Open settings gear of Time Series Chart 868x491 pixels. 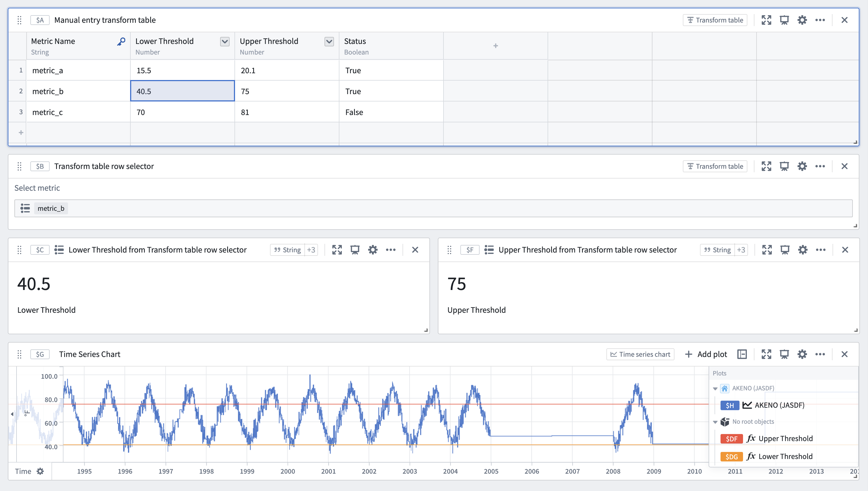[x=802, y=355]
